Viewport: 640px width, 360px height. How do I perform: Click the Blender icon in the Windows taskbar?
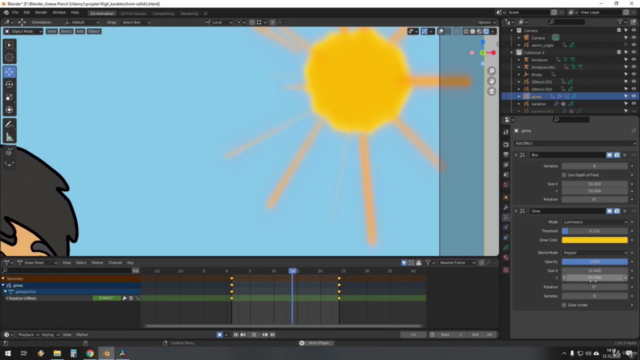107,353
